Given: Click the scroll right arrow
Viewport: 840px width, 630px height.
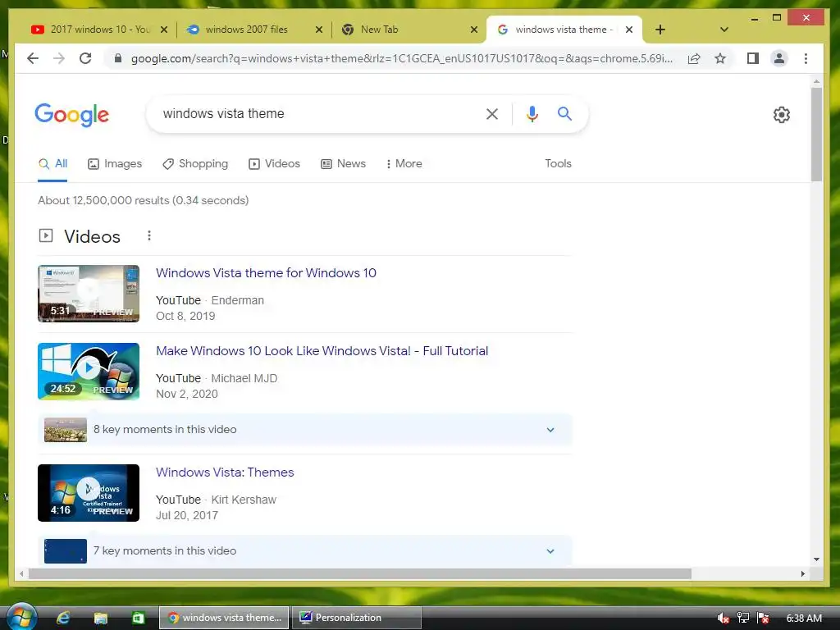Looking at the screenshot, I should 802,573.
